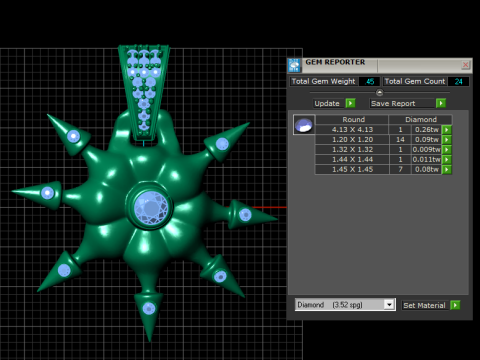Click the quantity 7 cell
The image size is (480, 360).
click(x=400, y=170)
